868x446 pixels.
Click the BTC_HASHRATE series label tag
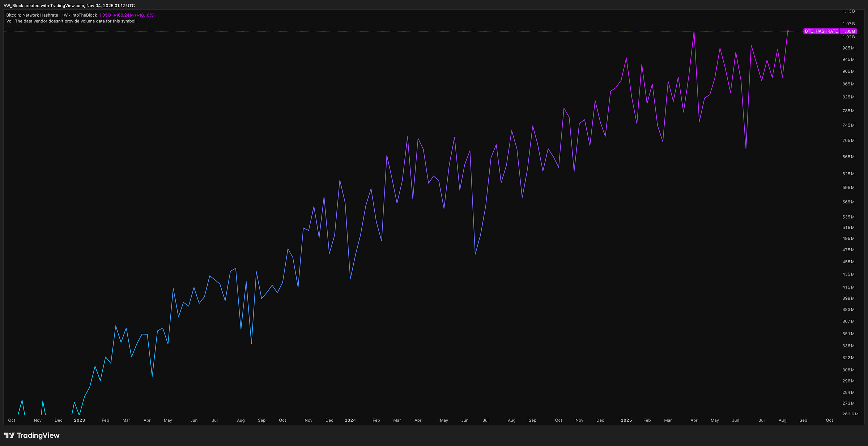pyautogui.click(x=821, y=31)
